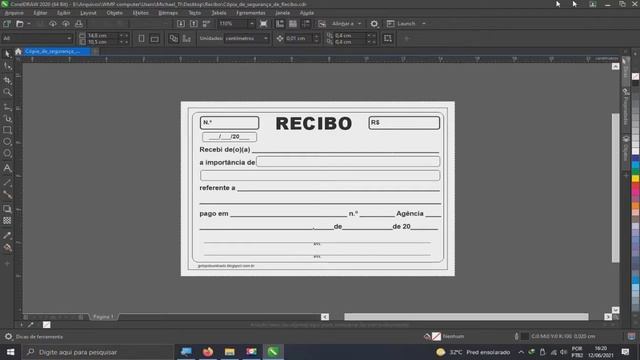Open the zoom level 110% dropdown
The height and width of the screenshot is (360, 640).
pyautogui.click(x=251, y=24)
